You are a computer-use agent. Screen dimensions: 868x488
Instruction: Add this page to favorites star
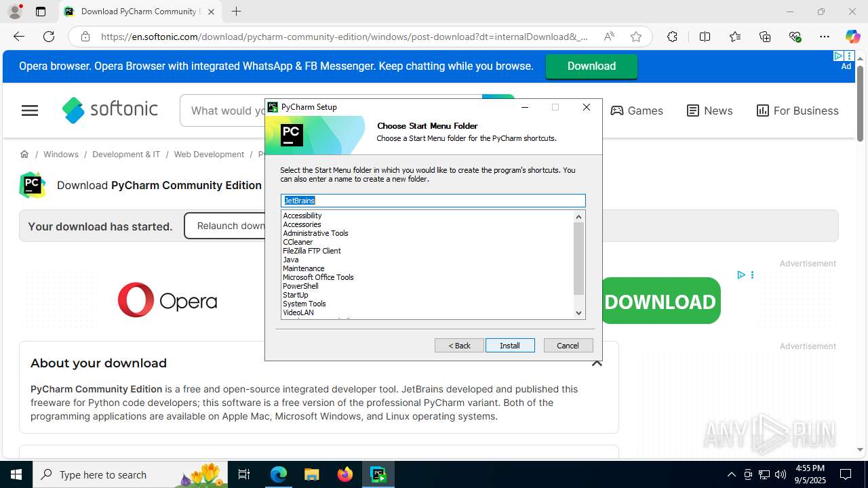click(636, 37)
